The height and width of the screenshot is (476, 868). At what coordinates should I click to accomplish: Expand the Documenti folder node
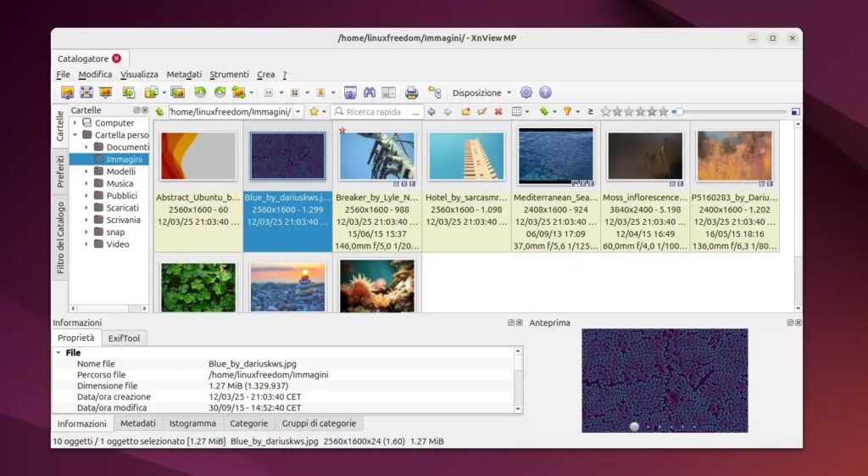(x=86, y=147)
